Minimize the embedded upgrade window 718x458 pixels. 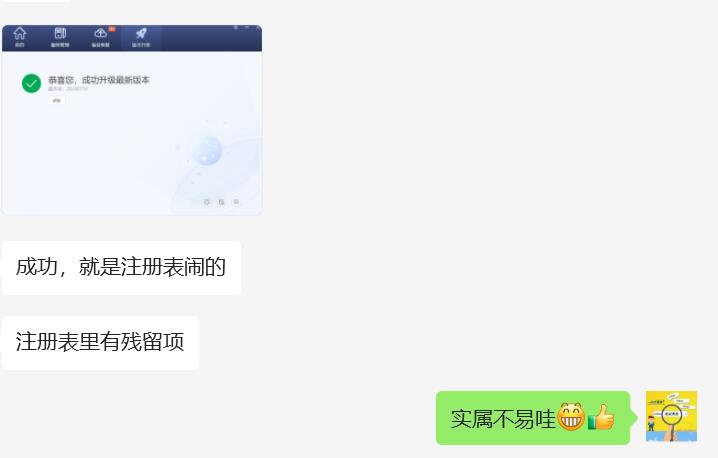247,28
